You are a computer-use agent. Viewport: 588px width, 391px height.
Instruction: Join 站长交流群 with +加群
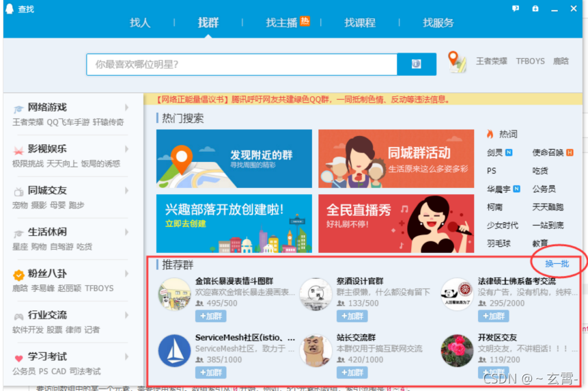coord(352,373)
